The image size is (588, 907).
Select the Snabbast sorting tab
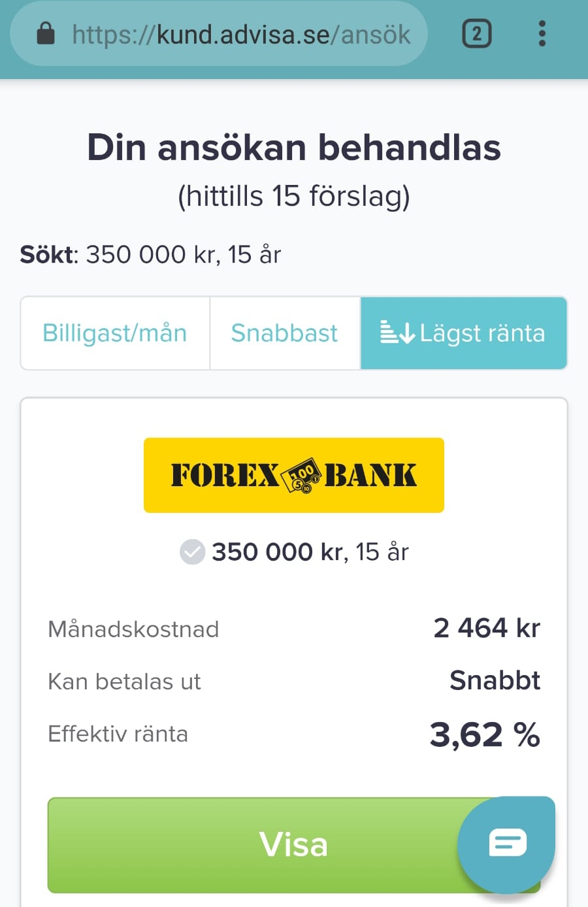284,333
